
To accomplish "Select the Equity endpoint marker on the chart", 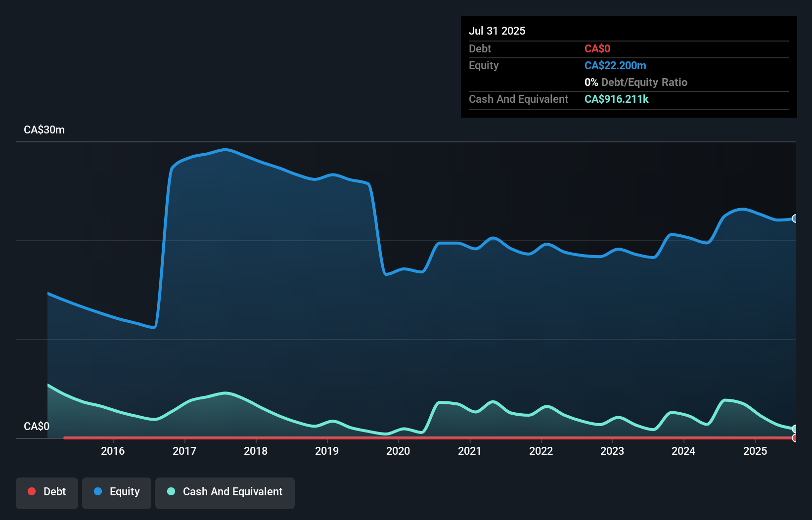I will click(x=795, y=218).
